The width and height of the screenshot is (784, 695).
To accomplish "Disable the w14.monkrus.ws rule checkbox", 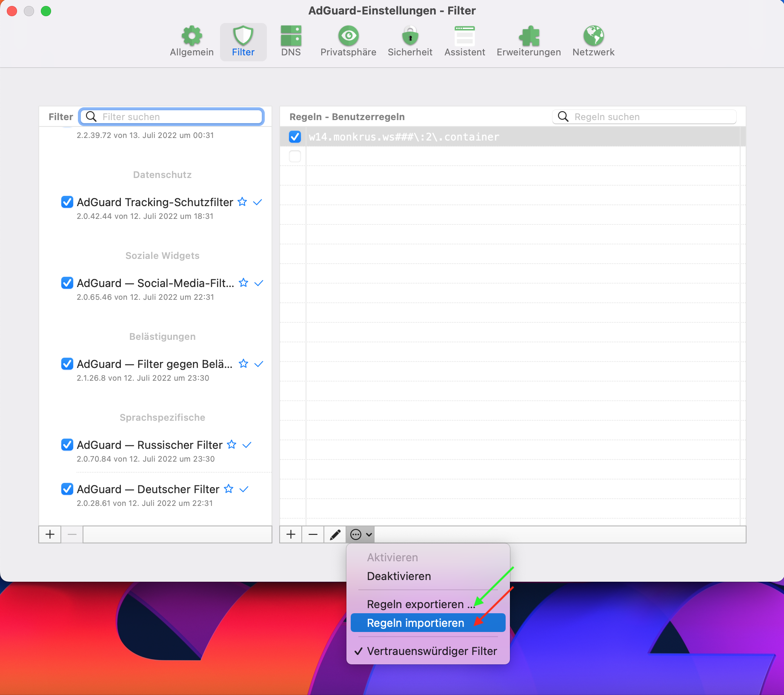I will 295,137.
